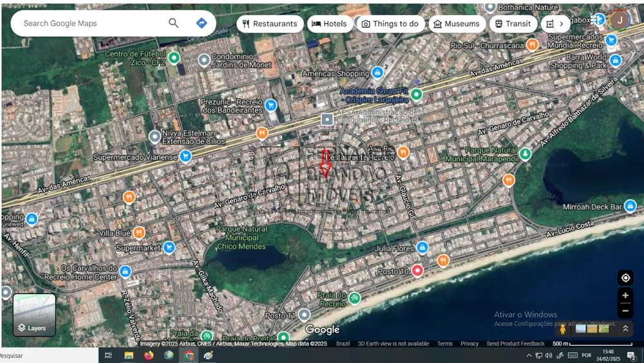Filter map by Restaurants
This screenshot has height=363, width=644.
[x=270, y=24]
